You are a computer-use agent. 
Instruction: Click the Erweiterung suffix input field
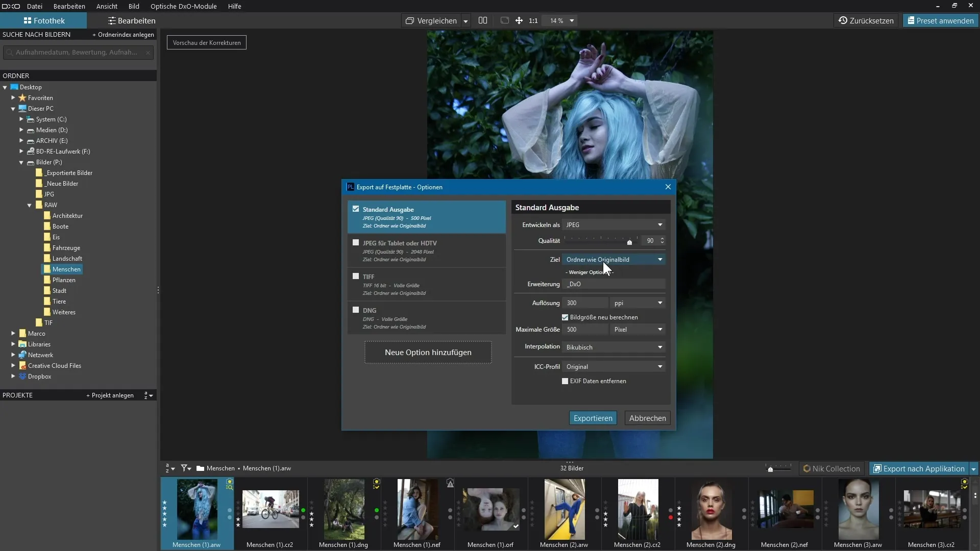pos(614,284)
